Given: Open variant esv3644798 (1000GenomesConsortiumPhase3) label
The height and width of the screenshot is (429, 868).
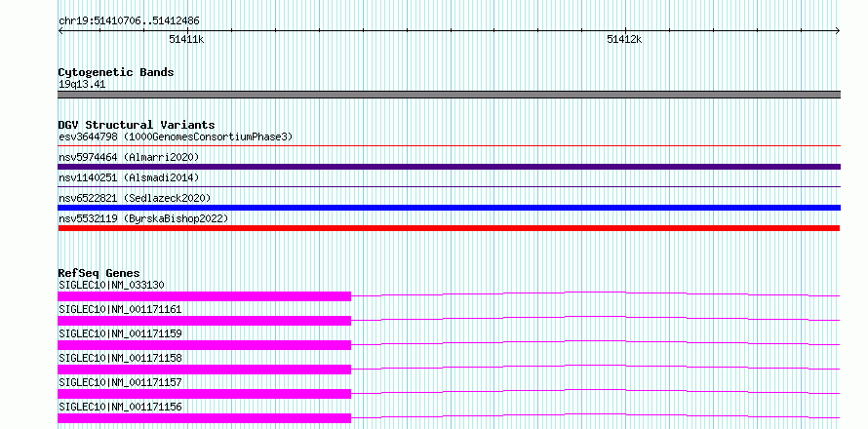Looking at the screenshot, I should tap(176, 136).
